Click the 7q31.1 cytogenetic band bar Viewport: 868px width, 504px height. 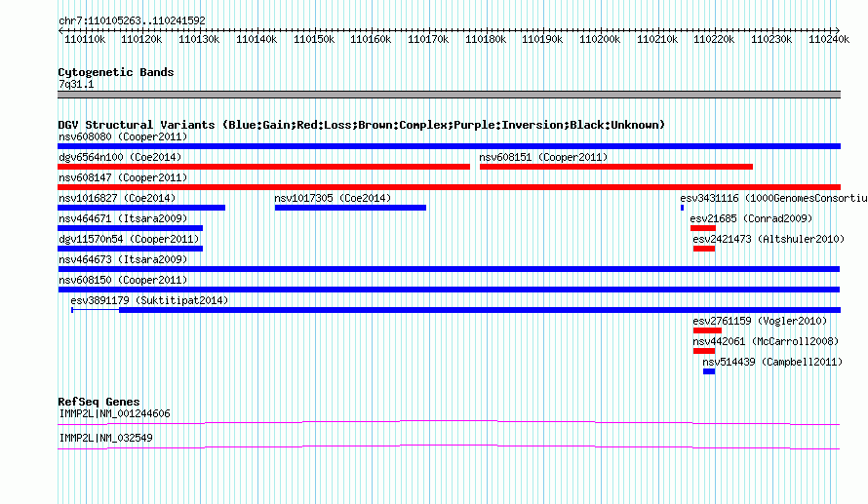[x=449, y=95]
